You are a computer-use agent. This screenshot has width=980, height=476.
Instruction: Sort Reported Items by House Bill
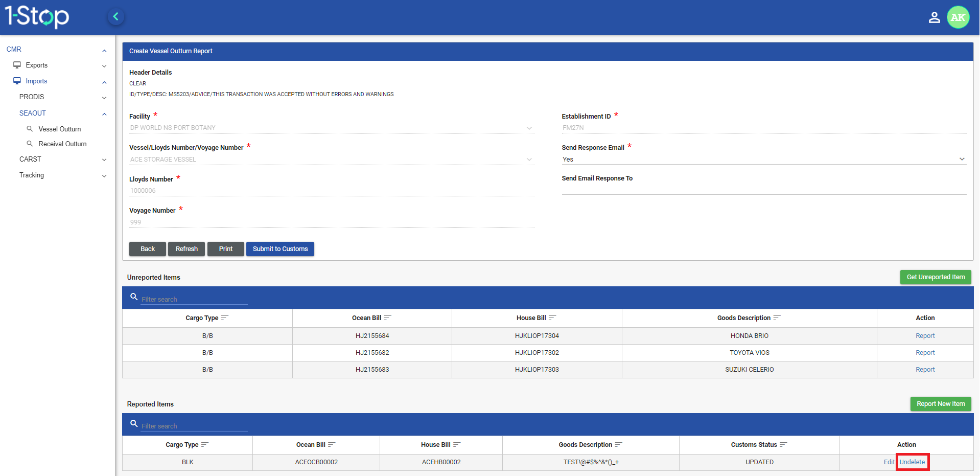point(457,445)
